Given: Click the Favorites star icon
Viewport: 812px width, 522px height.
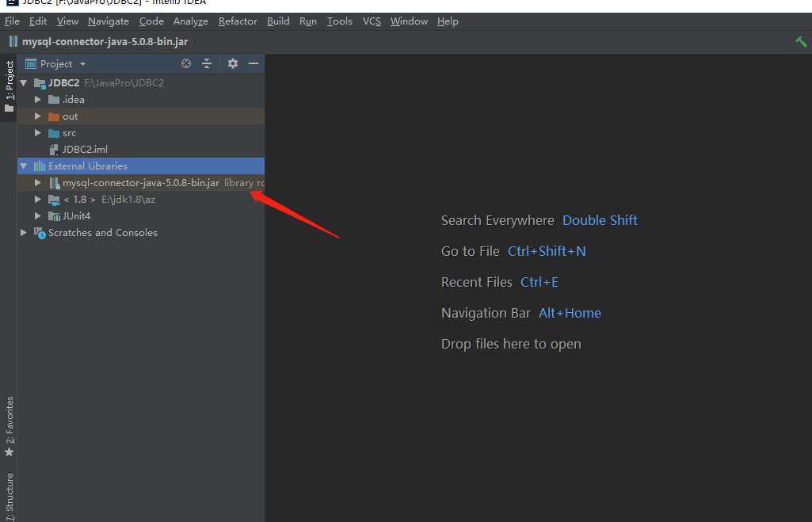Looking at the screenshot, I should click(x=9, y=452).
